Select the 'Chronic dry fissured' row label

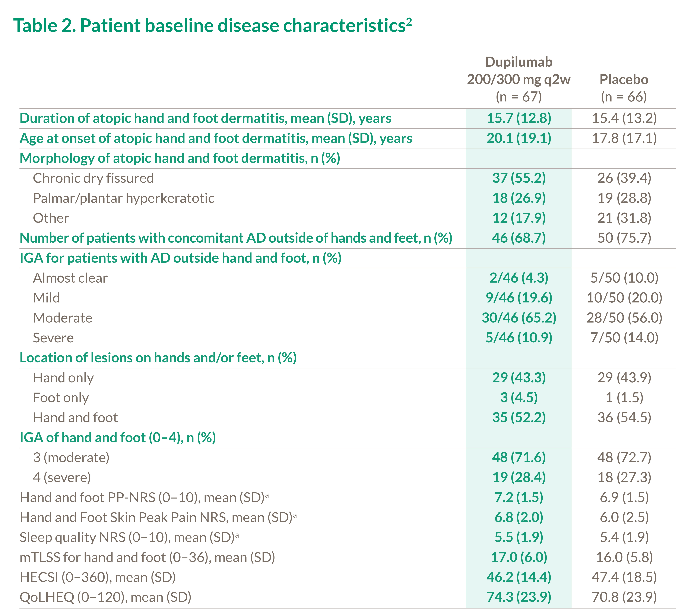click(93, 178)
